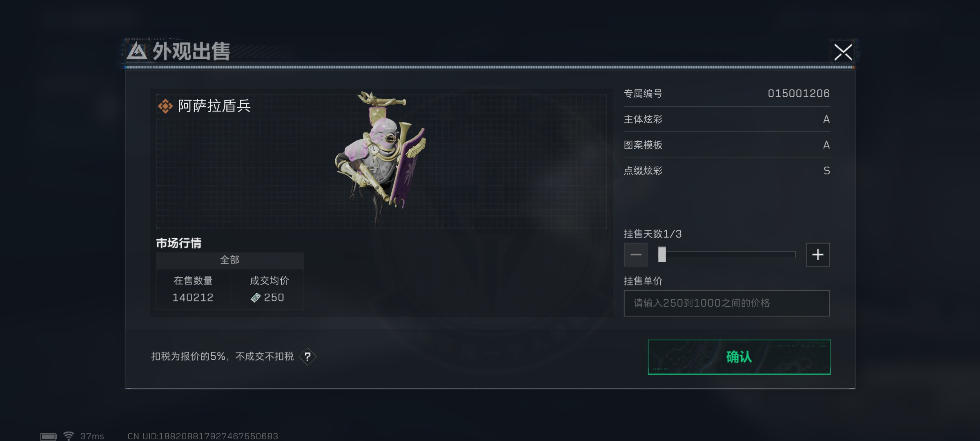Click the triangle logo beside 外观出售 title

click(x=137, y=52)
